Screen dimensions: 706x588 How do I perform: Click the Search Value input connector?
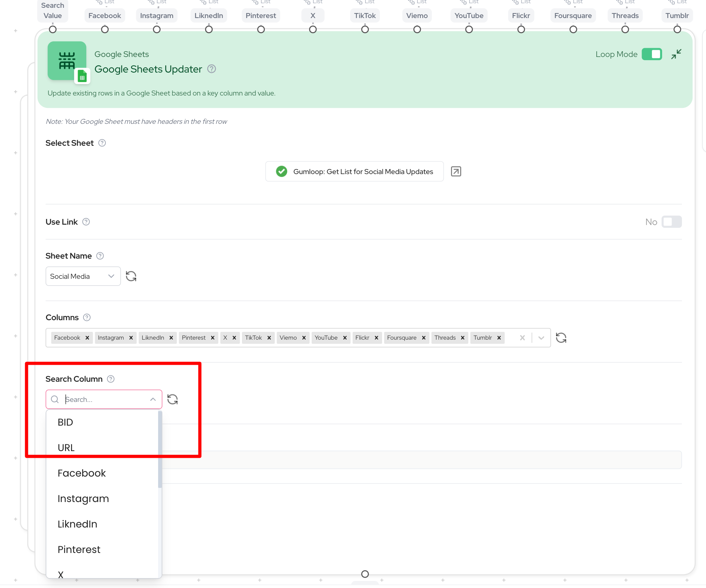[53, 29]
